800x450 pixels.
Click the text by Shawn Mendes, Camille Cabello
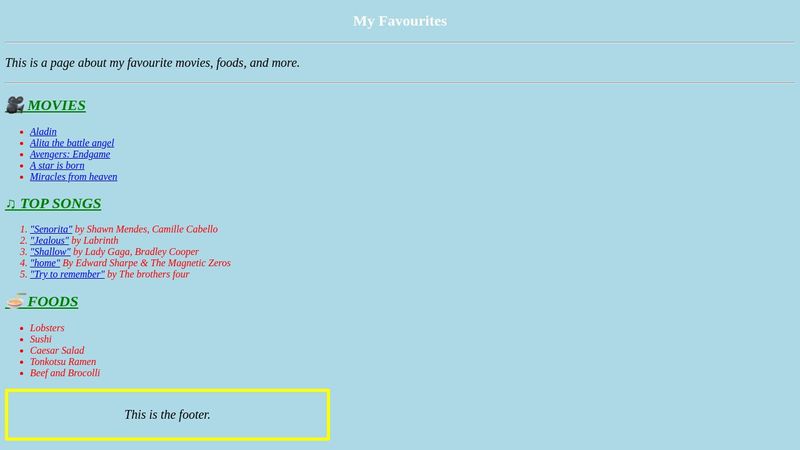(146, 229)
